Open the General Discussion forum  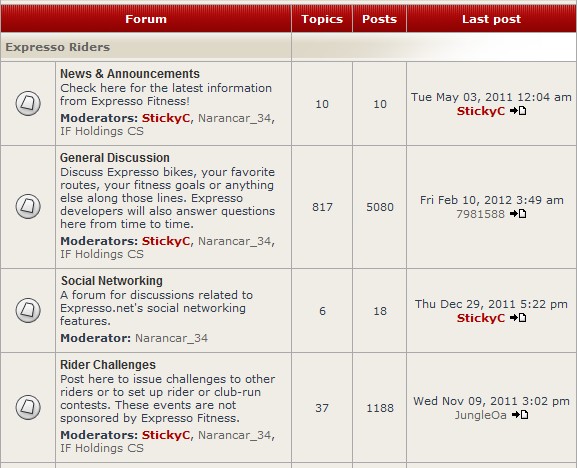115,158
